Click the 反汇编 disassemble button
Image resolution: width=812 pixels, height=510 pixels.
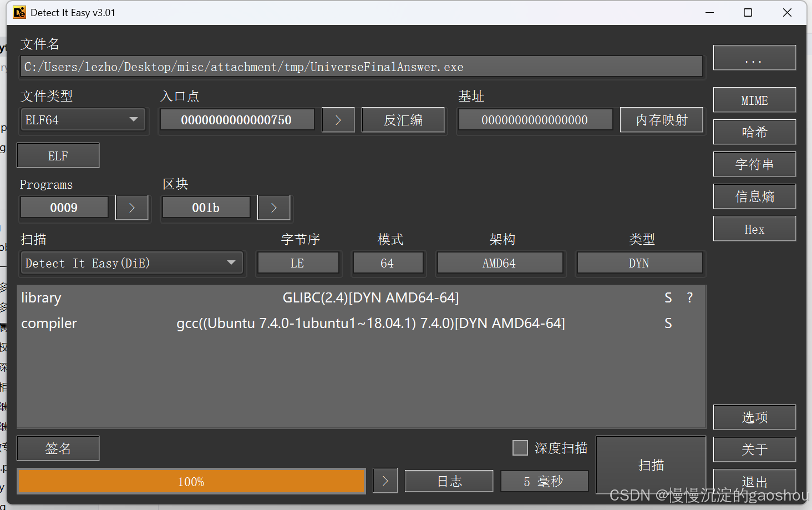403,120
